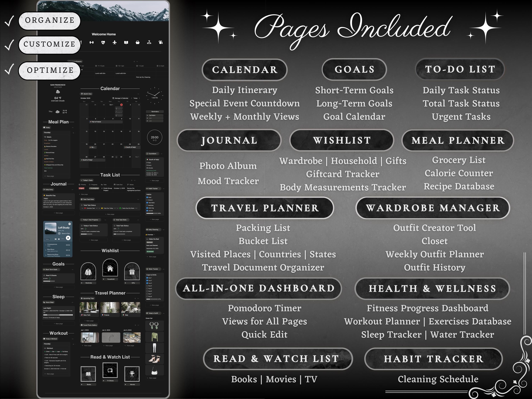
Task: Open the Lofi Study player three-dot menu
Action: [x=63, y=239]
